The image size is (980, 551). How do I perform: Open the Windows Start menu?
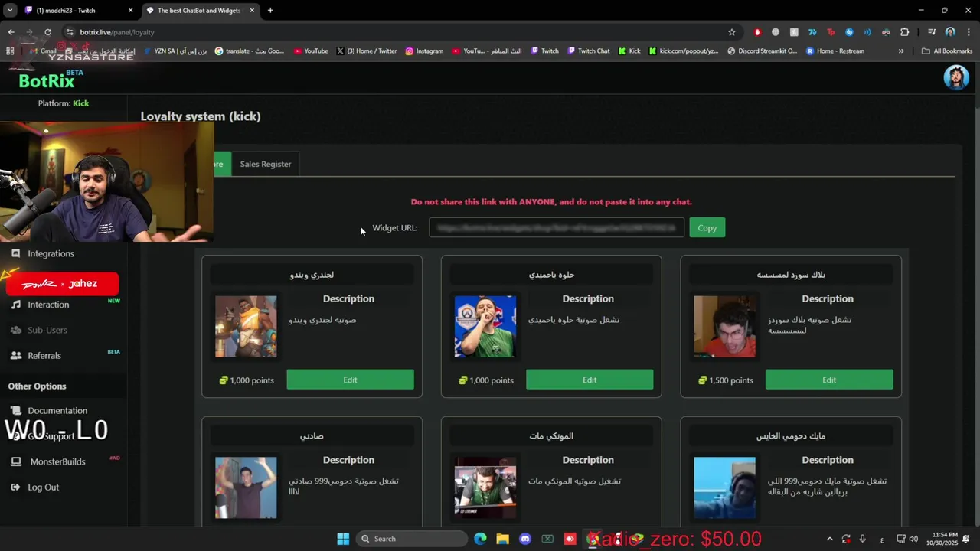343,539
